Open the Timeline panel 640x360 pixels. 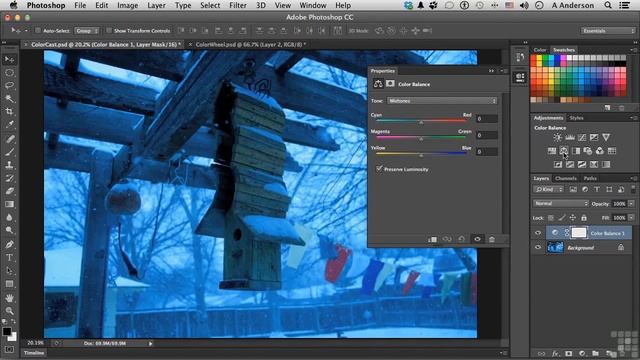coord(34,353)
